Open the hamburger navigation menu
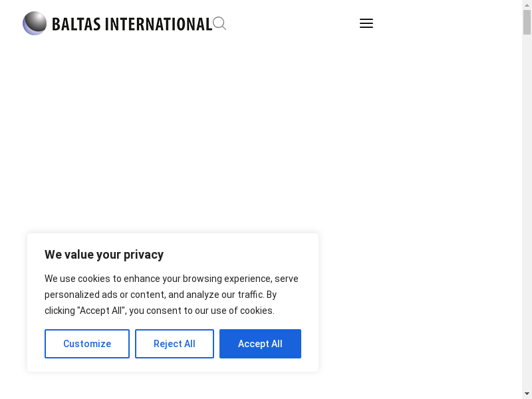The width and height of the screenshot is (532, 399). tap(366, 23)
